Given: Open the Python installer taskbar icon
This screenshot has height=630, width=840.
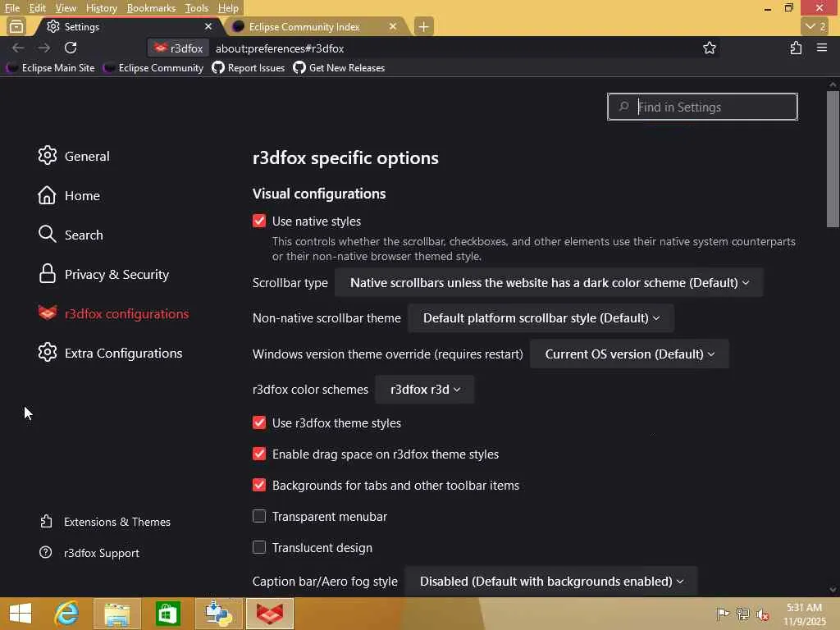Looking at the screenshot, I should [218, 614].
